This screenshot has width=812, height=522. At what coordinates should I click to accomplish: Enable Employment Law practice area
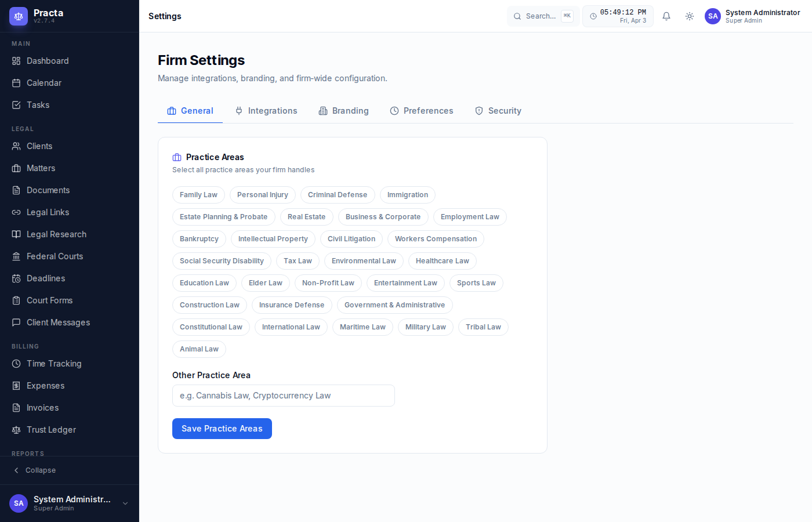click(470, 217)
